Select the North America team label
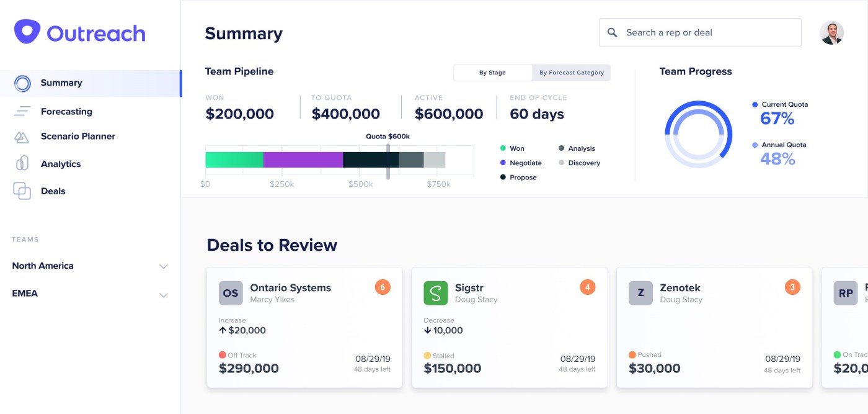 (x=43, y=266)
